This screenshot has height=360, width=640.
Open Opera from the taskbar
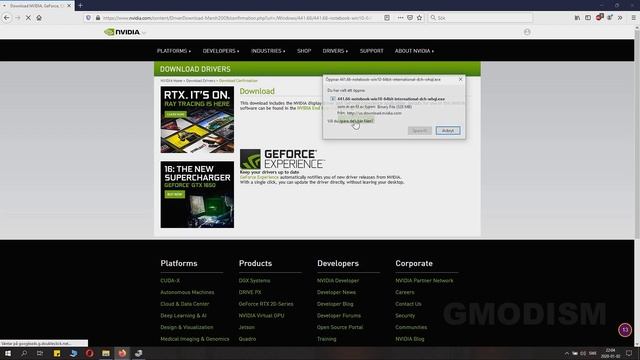(89, 353)
